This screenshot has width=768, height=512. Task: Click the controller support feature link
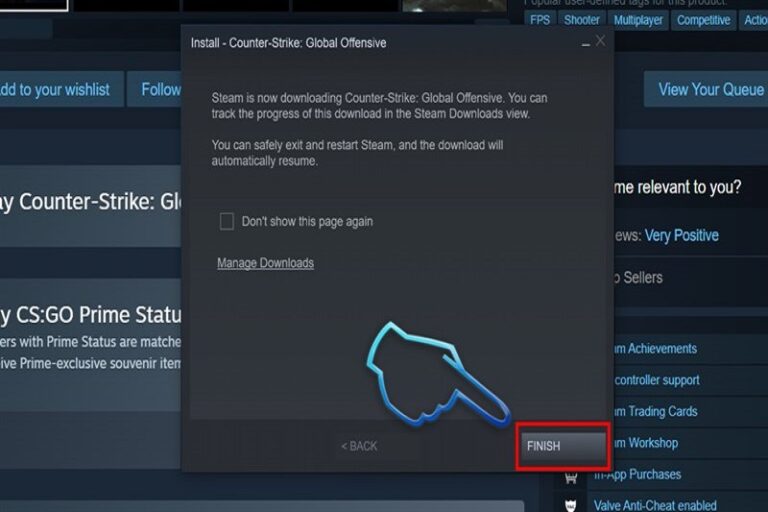[x=657, y=380]
